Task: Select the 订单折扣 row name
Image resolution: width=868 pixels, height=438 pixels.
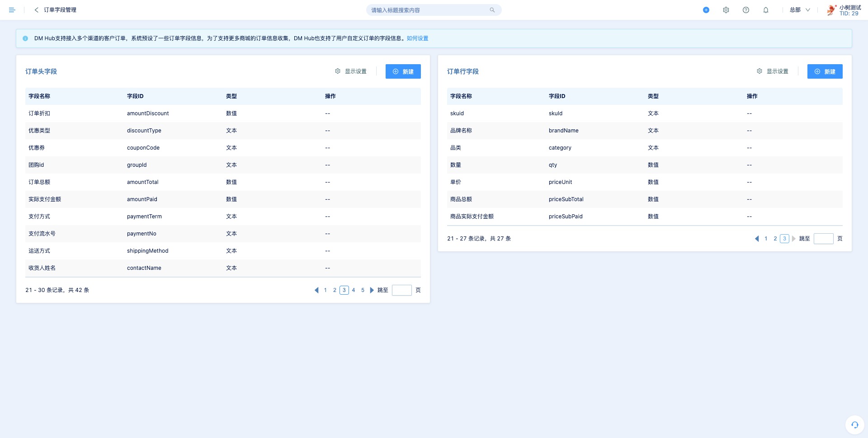Action: [x=39, y=113]
